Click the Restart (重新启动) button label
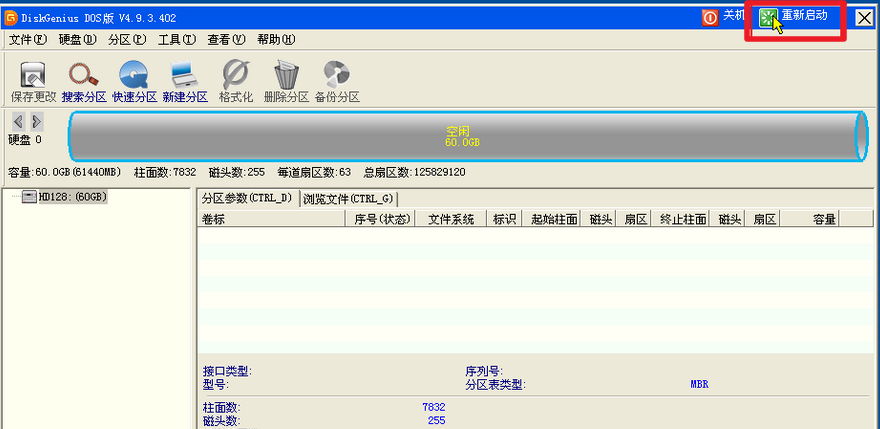880x429 pixels. 805,16
